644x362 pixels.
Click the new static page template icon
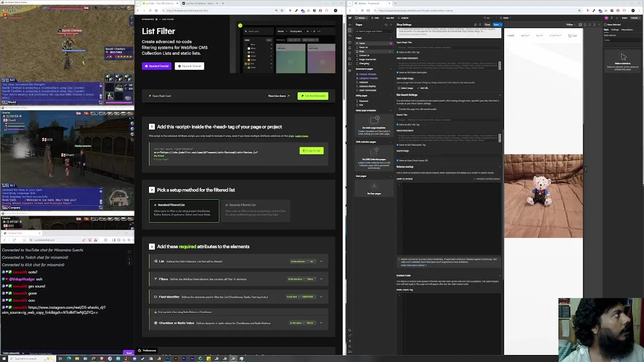(x=375, y=119)
